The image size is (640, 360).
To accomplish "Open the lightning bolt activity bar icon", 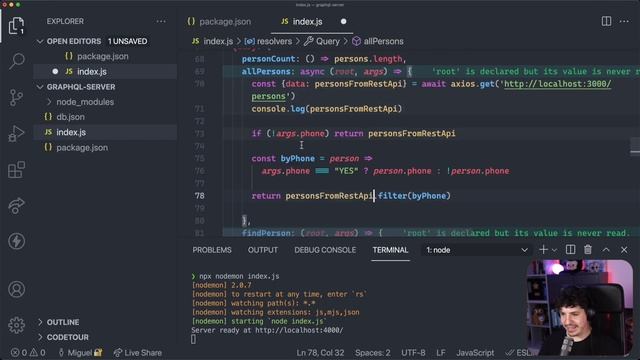I will pyautogui.click(x=16, y=241).
